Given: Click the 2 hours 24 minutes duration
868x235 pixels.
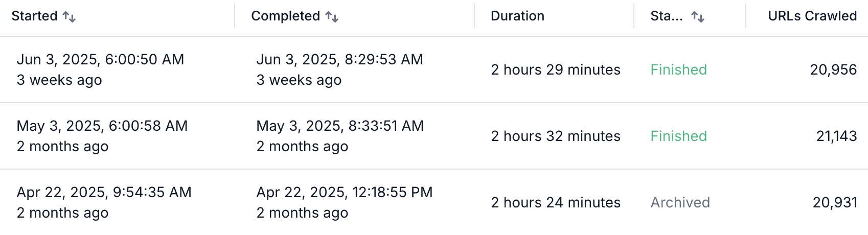Looking at the screenshot, I should 556,202.
